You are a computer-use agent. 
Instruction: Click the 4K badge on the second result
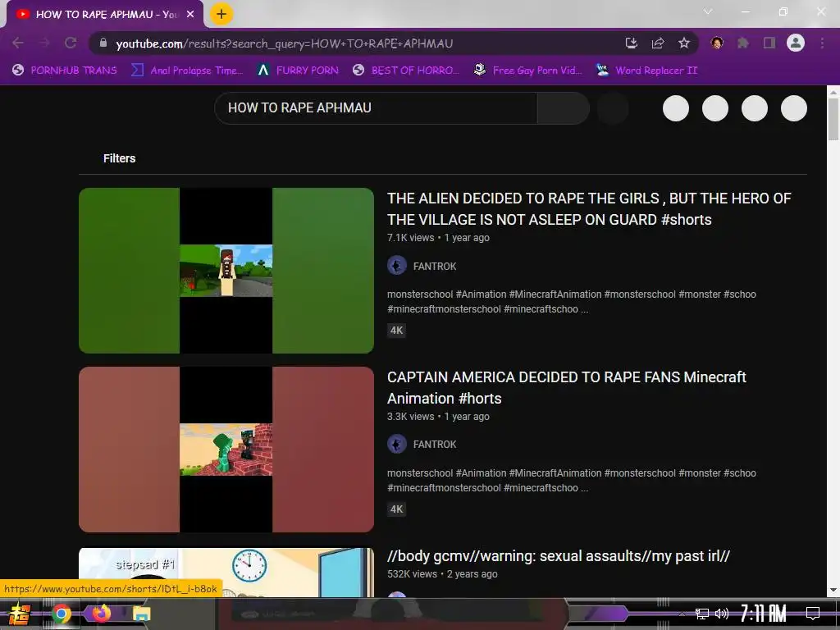pos(396,509)
